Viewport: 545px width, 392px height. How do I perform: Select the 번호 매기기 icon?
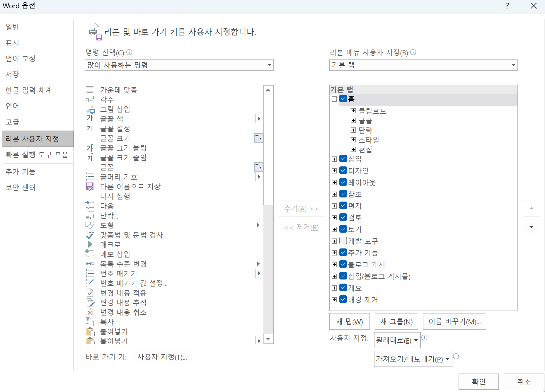coord(90,273)
